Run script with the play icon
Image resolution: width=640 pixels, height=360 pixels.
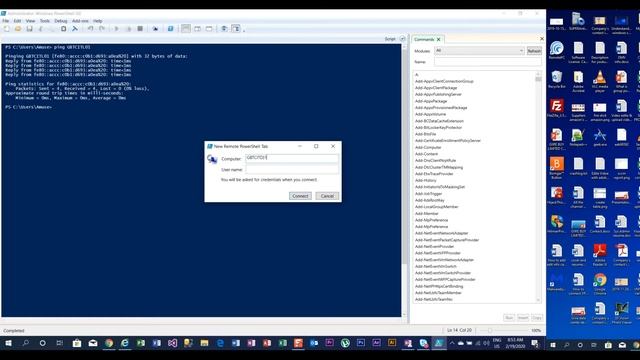click(x=117, y=29)
